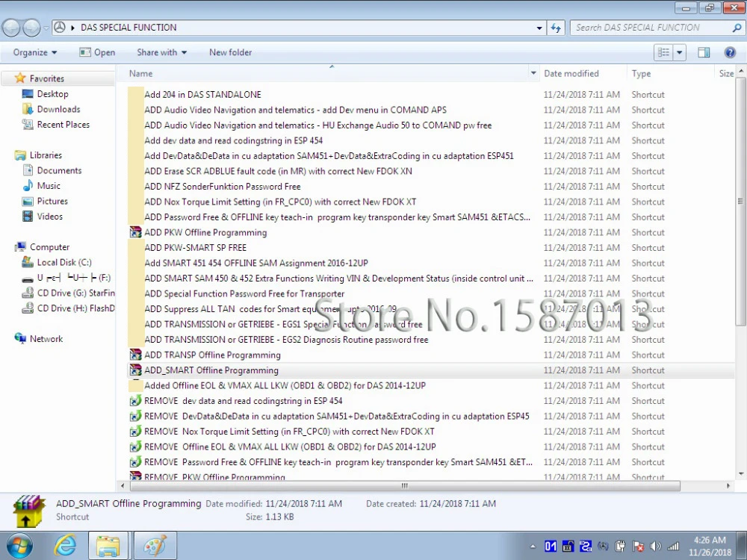Open the ADD PKW Offline Programming archive icon
747x560 pixels.
click(x=136, y=232)
